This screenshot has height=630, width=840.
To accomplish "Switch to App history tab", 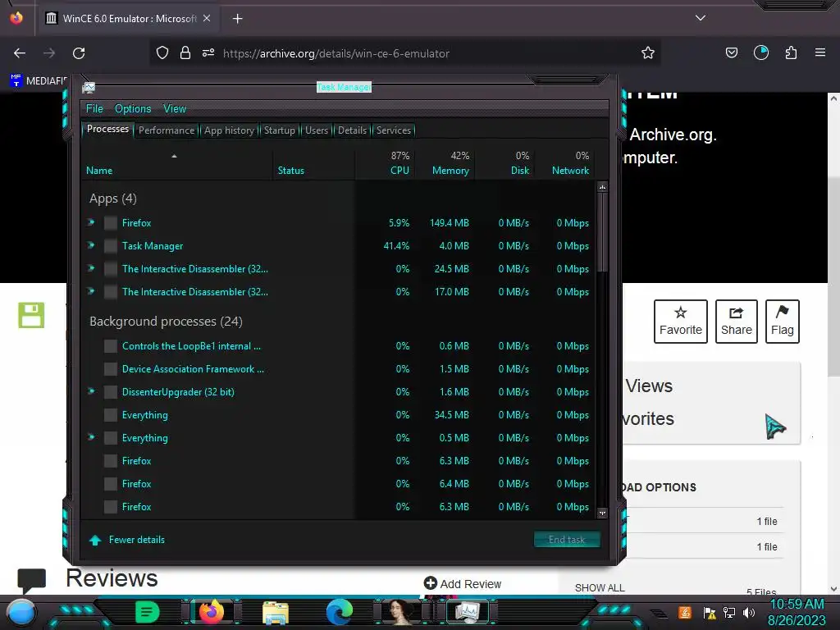I will tap(230, 130).
